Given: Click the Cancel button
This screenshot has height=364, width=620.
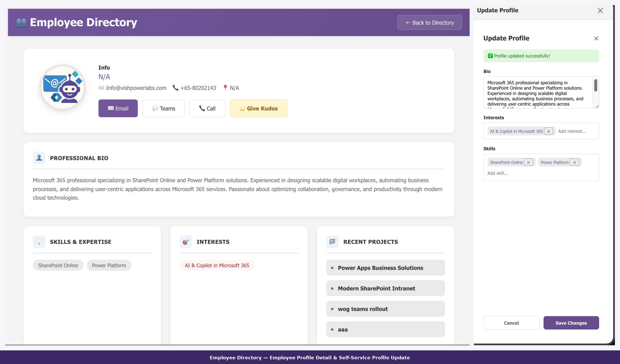Looking at the screenshot, I should tap(511, 323).
